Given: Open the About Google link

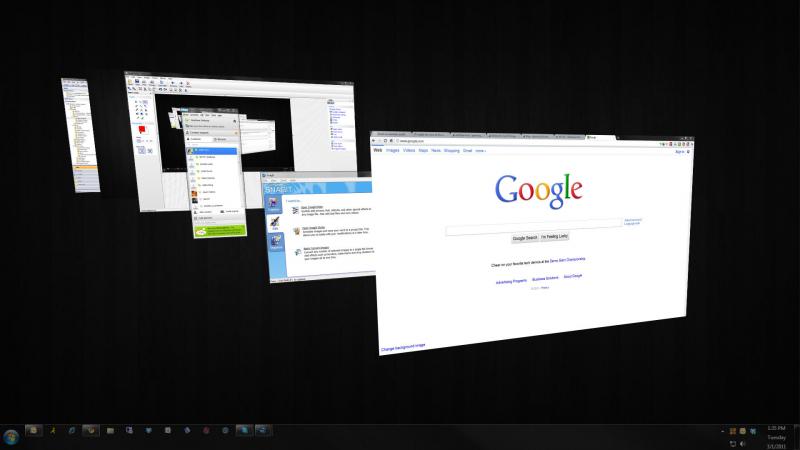Looking at the screenshot, I should click(572, 276).
